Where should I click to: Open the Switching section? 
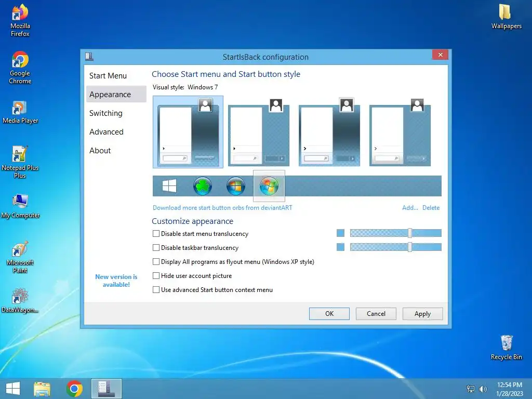coord(116,113)
